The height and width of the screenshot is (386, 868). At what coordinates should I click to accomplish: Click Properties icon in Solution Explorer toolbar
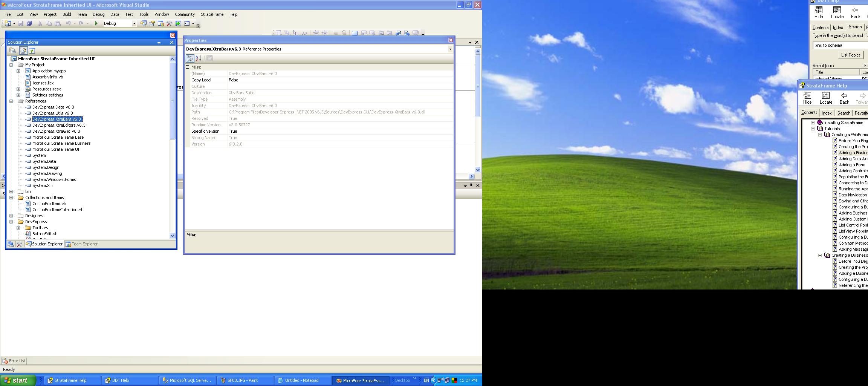click(x=13, y=51)
